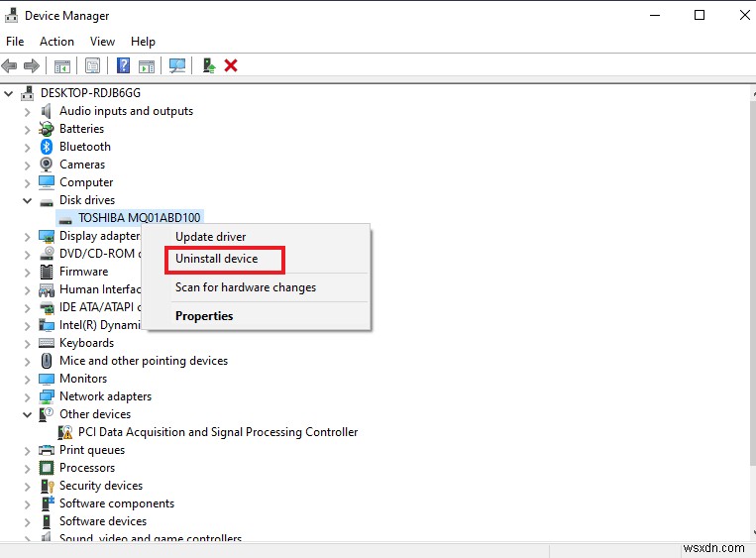756x558 pixels.
Task: Click the Action Pane toolbar icon
Action: 147,66
